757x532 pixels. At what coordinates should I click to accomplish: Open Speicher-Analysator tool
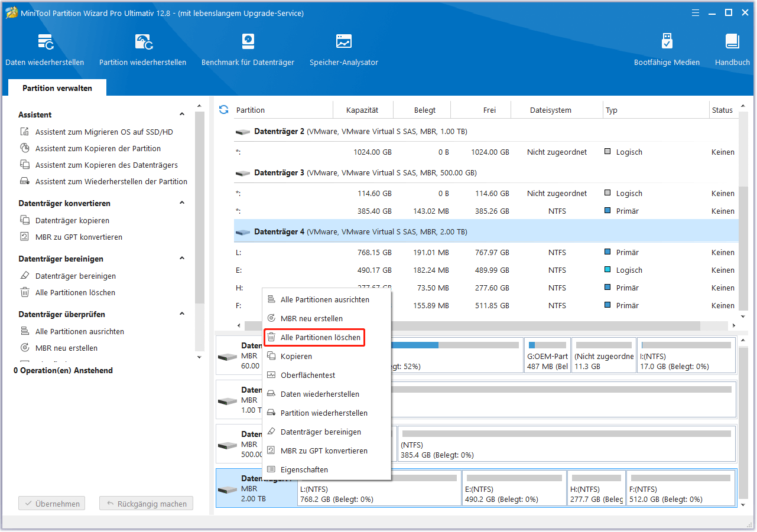[343, 50]
